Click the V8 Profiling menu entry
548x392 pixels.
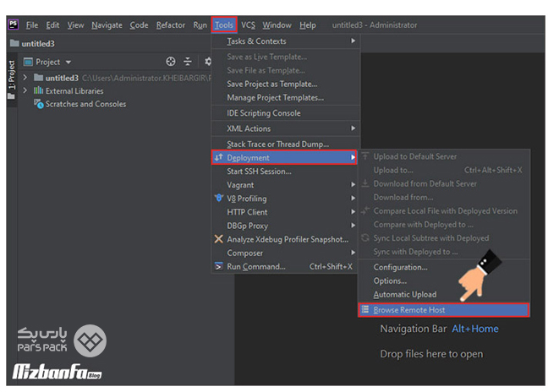pyautogui.click(x=286, y=199)
